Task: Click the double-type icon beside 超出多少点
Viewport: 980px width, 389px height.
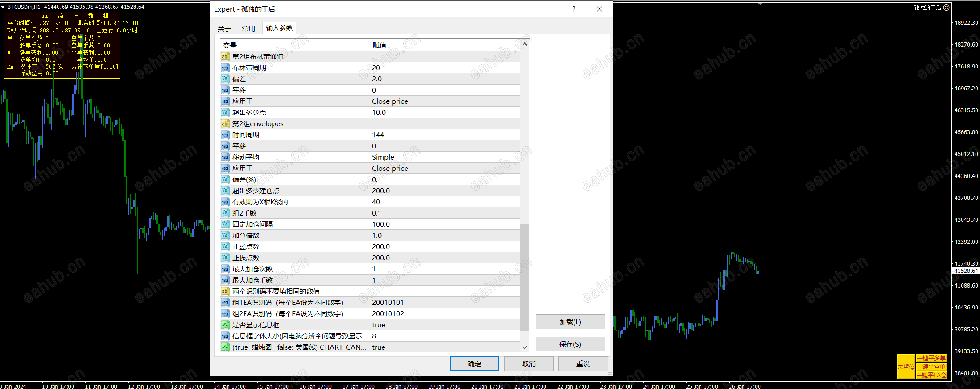Action: [x=225, y=113]
